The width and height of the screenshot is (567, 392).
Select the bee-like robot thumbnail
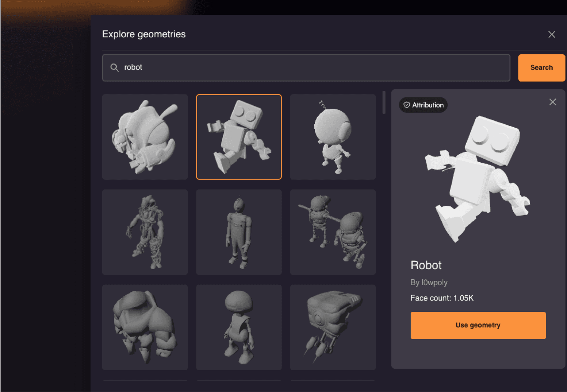[145, 137]
